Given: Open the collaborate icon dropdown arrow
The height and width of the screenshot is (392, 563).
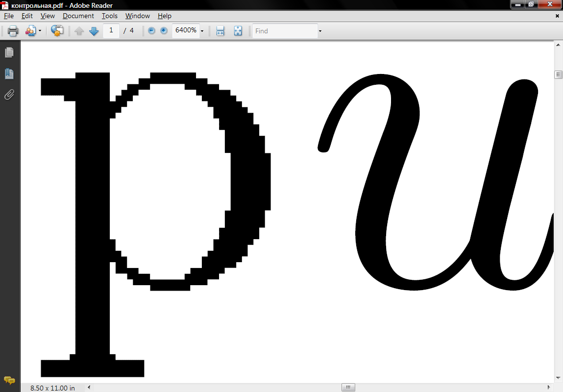Looking at the screenshot, I should (x=40, y=31).
